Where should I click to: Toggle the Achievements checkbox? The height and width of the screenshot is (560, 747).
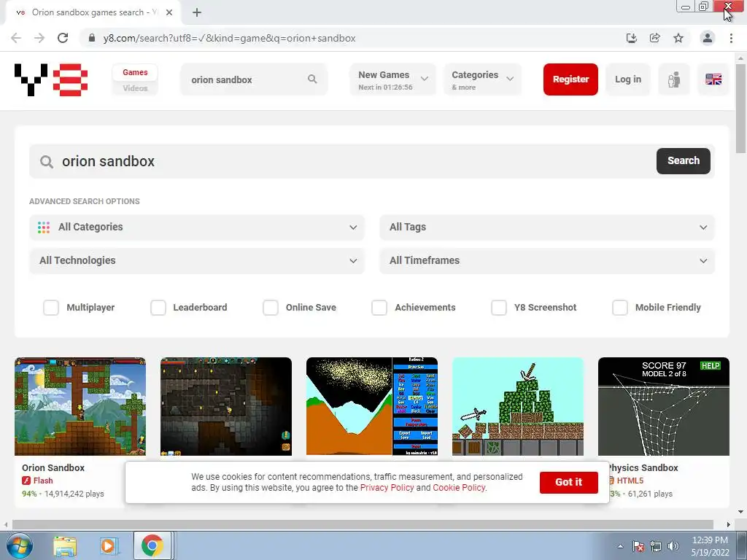click(379, 308)
